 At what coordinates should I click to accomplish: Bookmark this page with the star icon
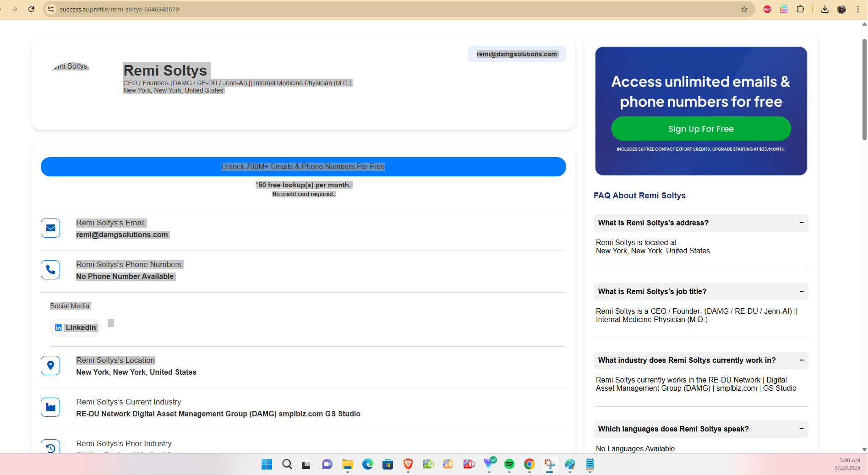(744, 9)
